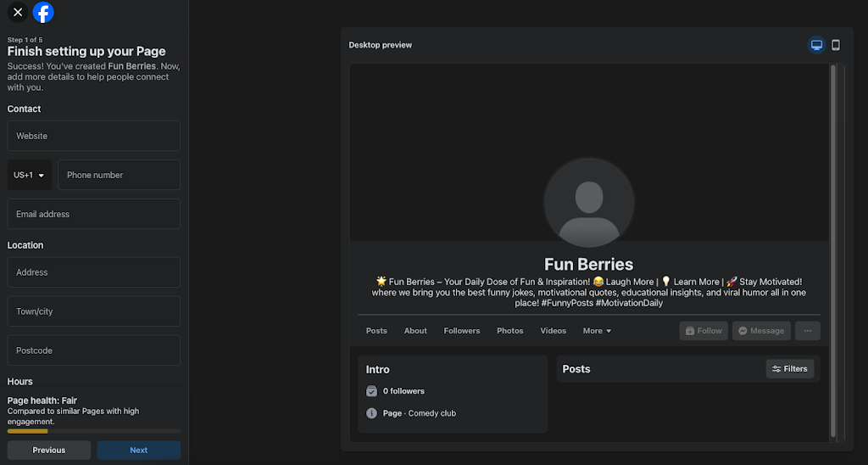This screenshot has width=868, height=465.
Task: Focus the Phone number field
Action: [x=119, y=175]
